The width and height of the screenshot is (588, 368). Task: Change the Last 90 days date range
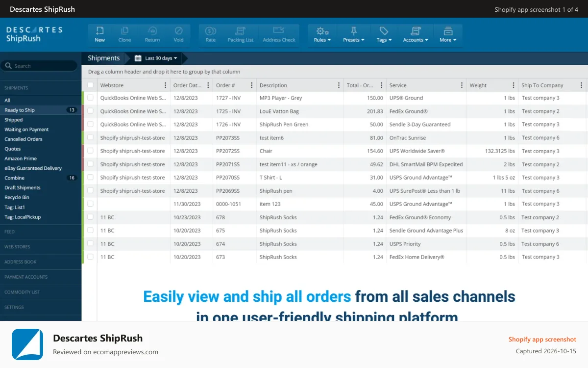click(x=161, y=58)
